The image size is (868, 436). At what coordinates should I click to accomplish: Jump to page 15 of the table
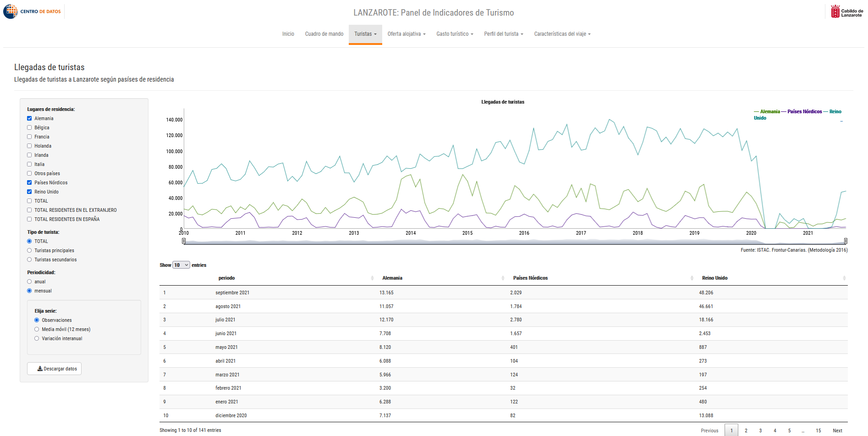coord(818,430)
